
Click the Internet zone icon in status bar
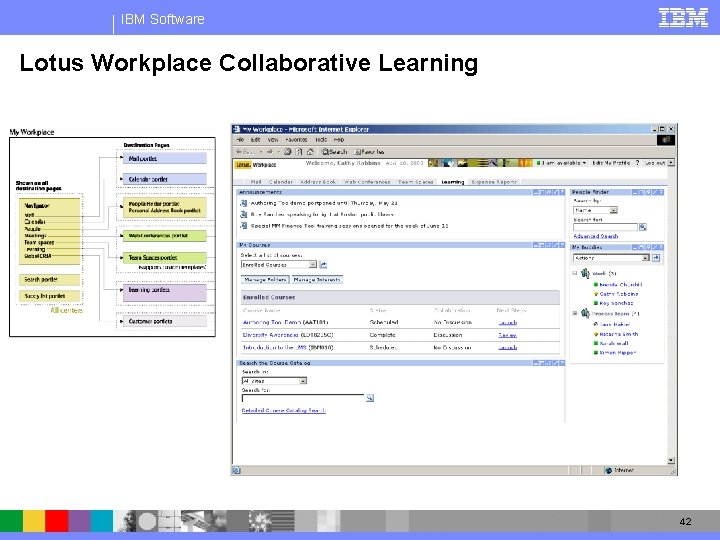608,470
